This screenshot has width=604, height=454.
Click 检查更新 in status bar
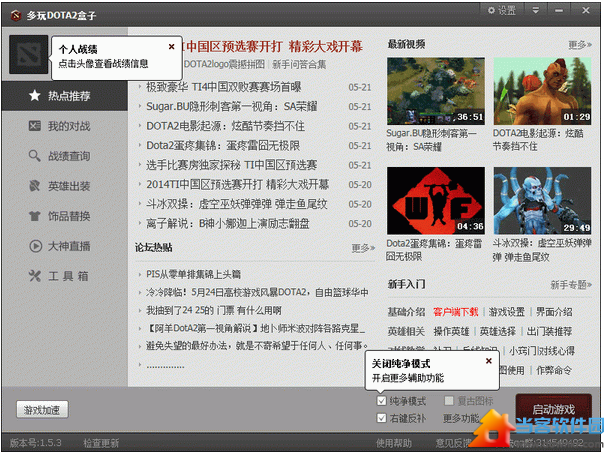[x=101, y=443]
